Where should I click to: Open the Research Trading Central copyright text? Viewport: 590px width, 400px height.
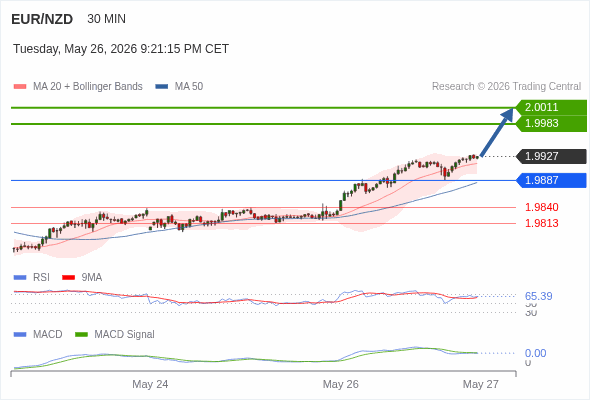pos(506,87)
